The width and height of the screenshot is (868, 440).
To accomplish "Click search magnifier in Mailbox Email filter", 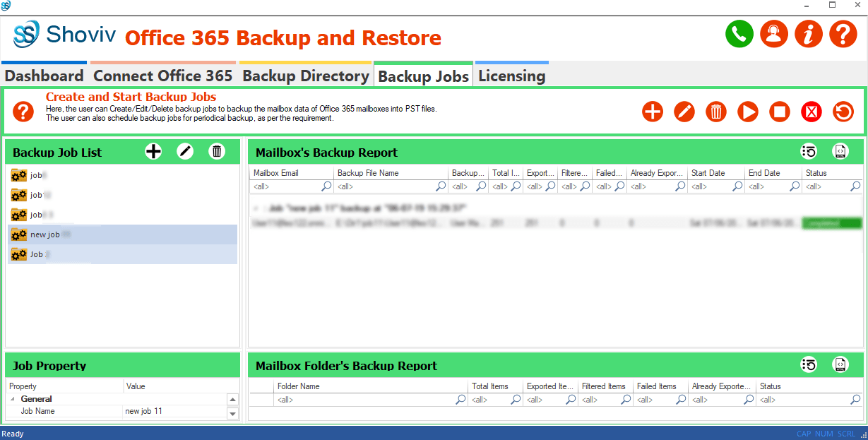I will (326, 186).
